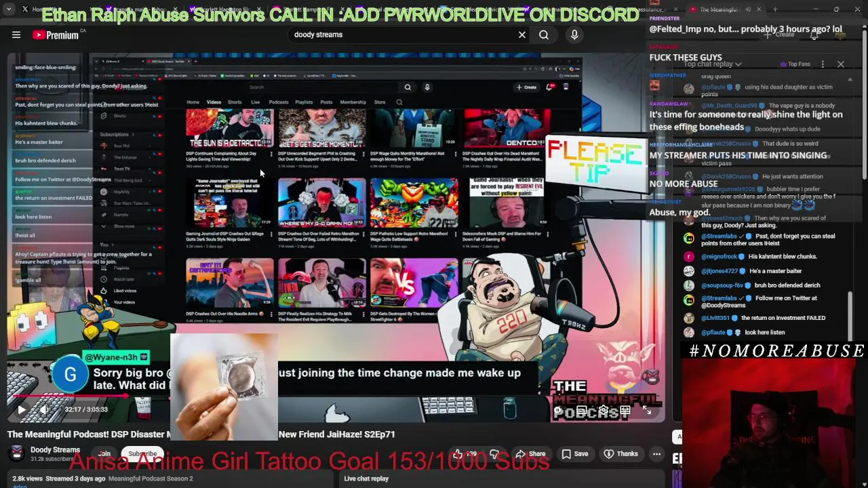868x488 pixels.
Task: Toggle subtitles button in the player
Action: pyautogui.click(x=582, y=409)
